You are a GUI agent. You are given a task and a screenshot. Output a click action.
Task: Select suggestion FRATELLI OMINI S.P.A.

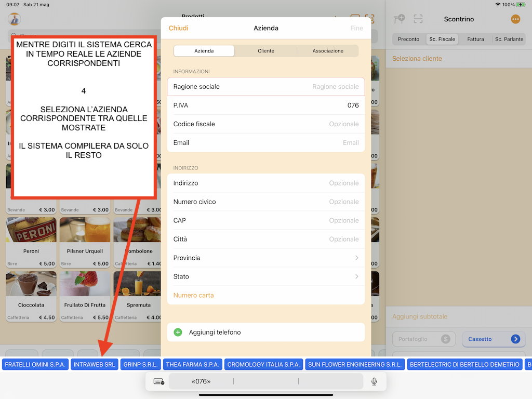(x=35, y=364)
